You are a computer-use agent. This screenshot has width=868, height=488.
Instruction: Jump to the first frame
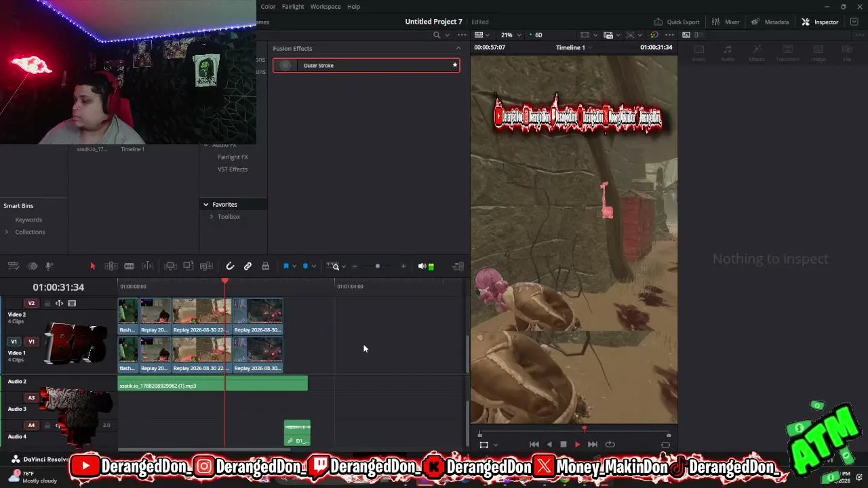[534, 445]
